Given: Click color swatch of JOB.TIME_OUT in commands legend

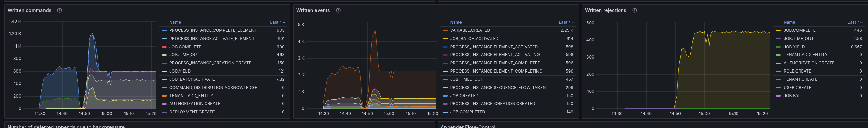Looking at the screenshot, I should click(164, 55).
